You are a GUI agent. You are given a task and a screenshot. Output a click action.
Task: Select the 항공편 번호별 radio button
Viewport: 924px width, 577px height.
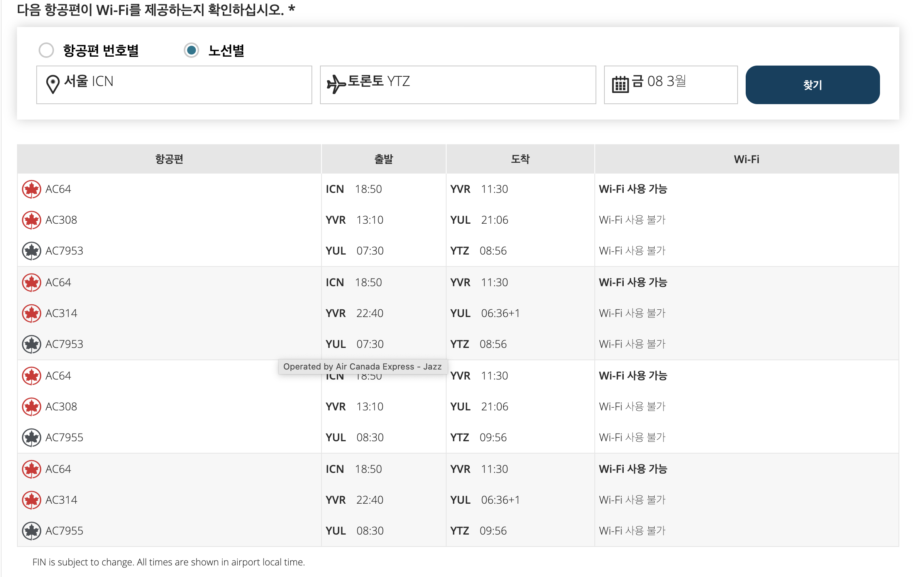pos(46,50)
